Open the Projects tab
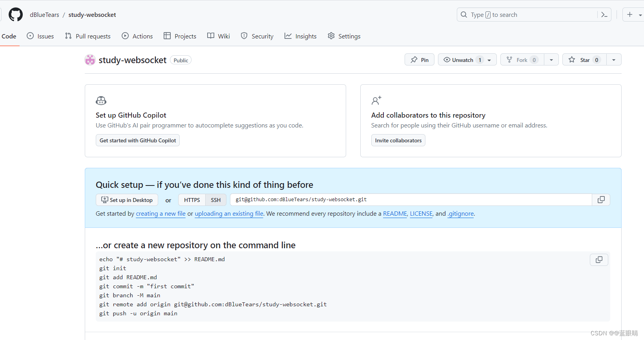This screenshot has height=340, width=644. [x=180, y=36]
